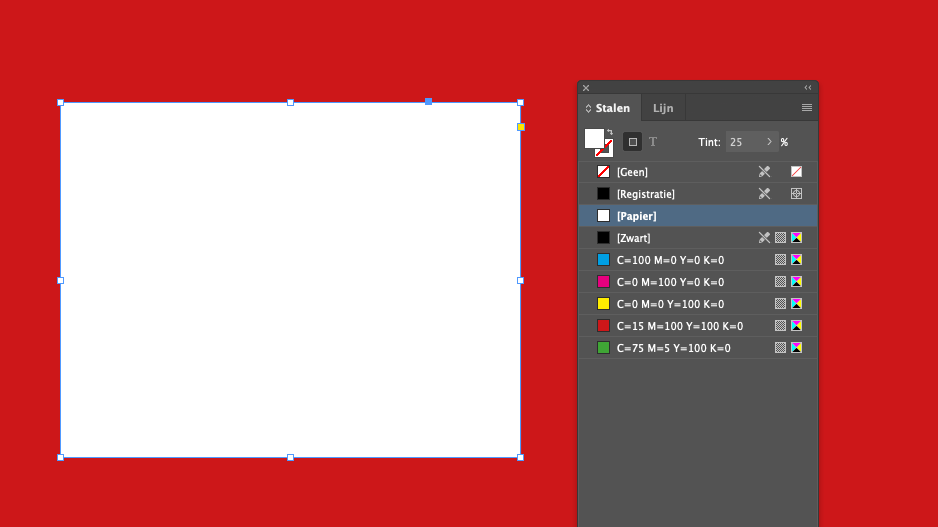Switch to the Lijn tab

pyautogui.click(x=663, y=108)
